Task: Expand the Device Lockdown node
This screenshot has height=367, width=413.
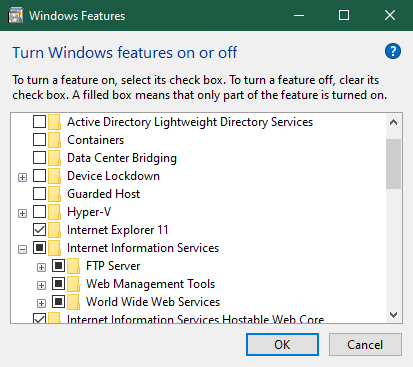Action: click(x=22, y=177)
